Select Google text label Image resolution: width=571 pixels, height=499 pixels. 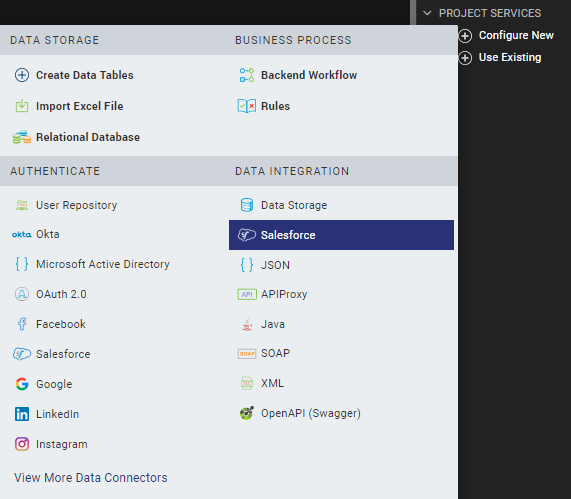click(54, 384)
